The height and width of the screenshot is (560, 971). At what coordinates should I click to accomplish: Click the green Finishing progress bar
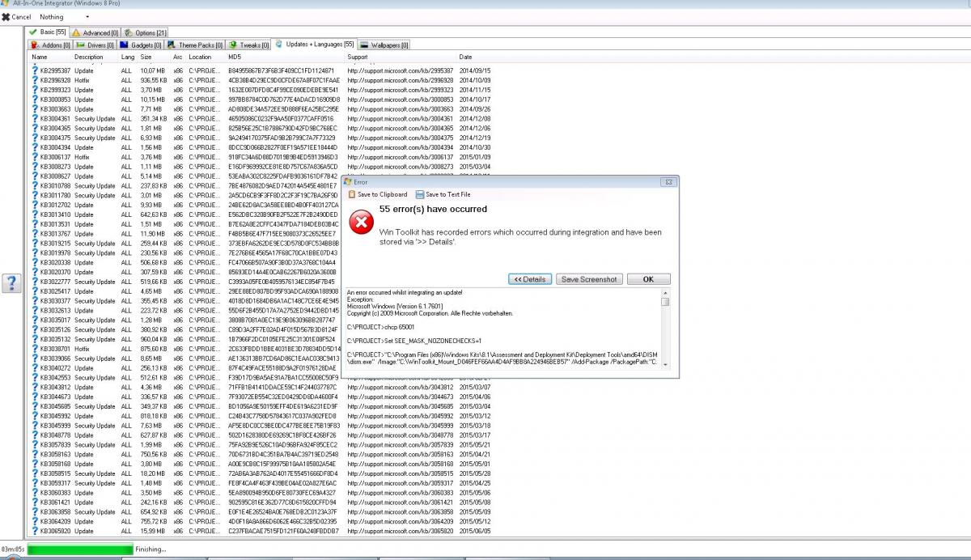[x=81, y=549]
